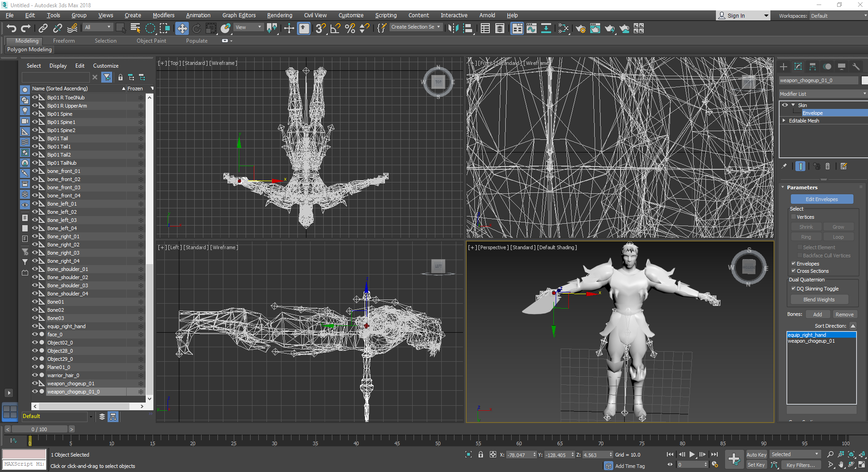Screen dimensions: 868x472
Task: Click the Blend Weights button
Action: pos(819,300)
